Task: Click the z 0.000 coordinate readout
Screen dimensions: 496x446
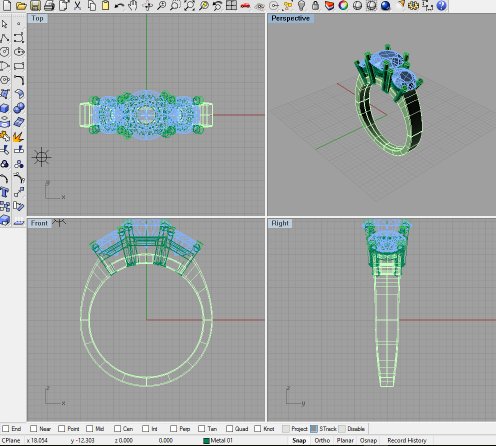Action: pyautogui.click(x=123, y=440)
